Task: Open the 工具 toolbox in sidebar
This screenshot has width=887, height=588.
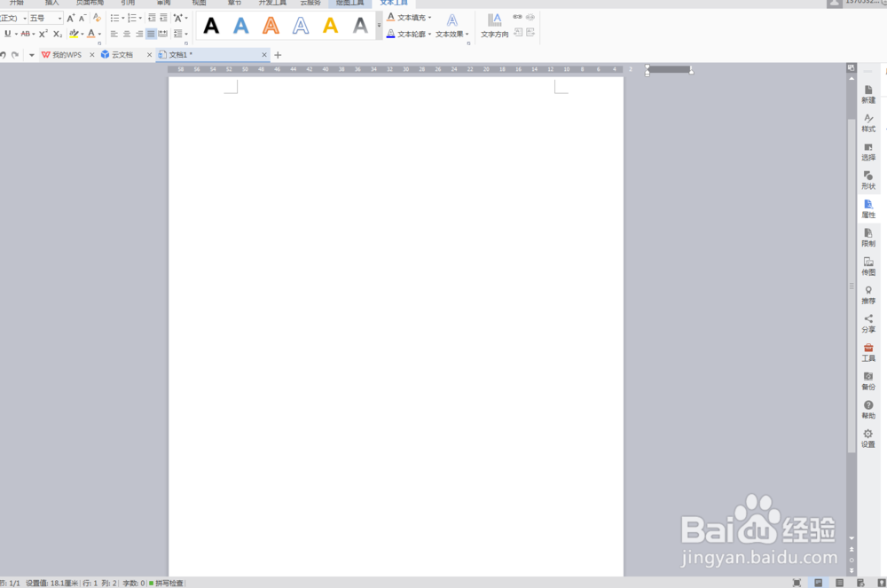Action: (x=868, y=353)
